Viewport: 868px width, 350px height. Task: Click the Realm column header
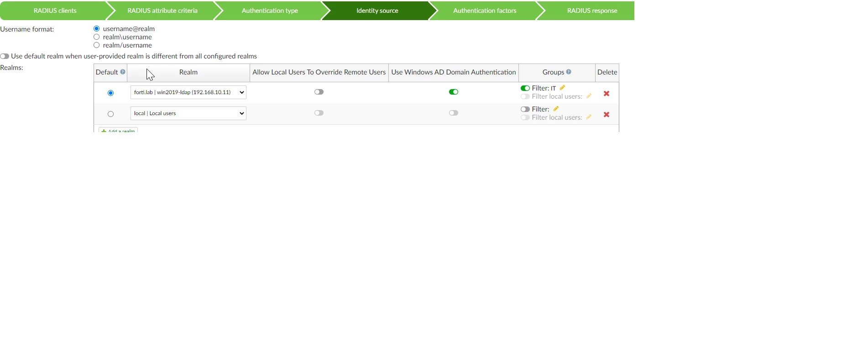[188, 72]
